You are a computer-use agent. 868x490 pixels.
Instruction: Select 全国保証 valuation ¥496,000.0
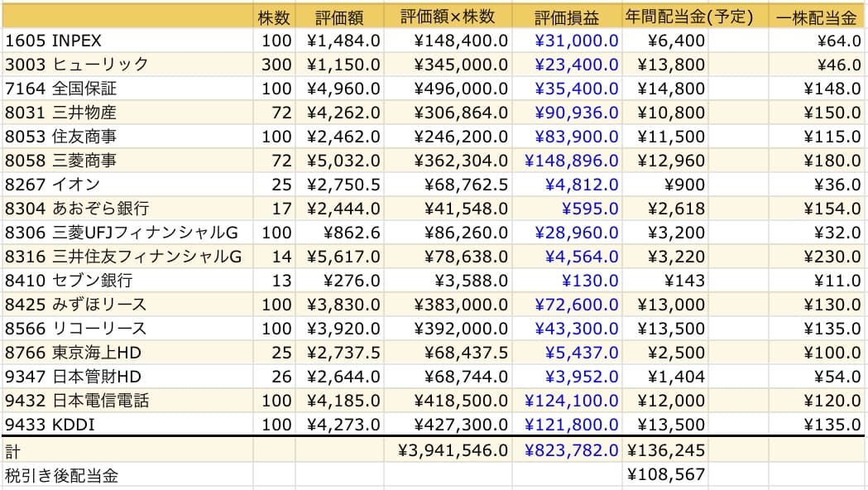coord(448,89)
